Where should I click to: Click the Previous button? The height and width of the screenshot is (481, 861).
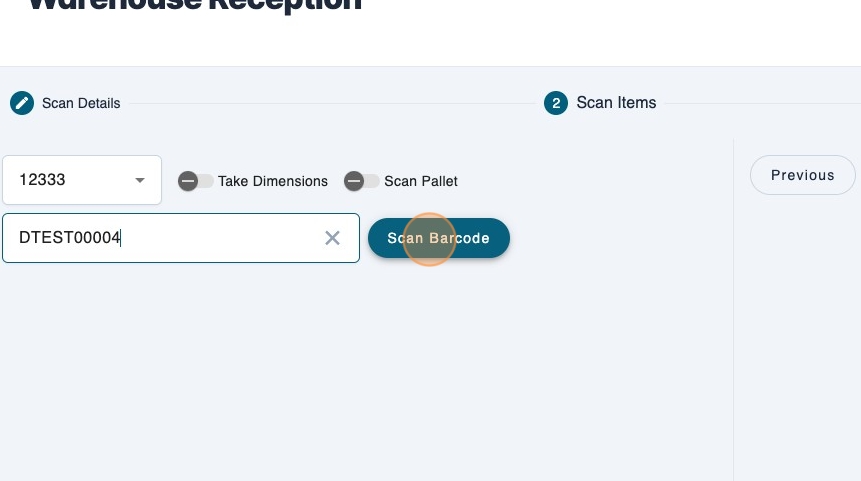click(802, 175)
